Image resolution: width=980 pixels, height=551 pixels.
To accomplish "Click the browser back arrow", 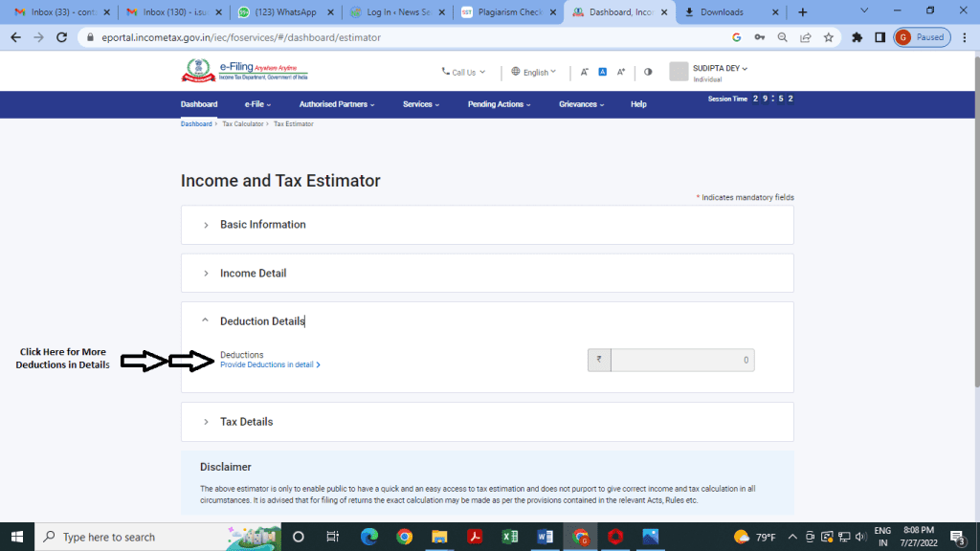I will pos(15,37).
